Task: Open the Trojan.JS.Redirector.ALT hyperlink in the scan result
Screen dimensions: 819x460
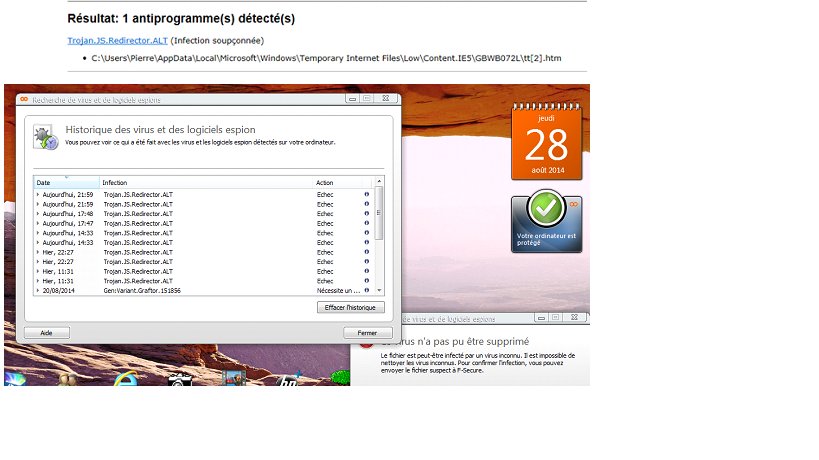Action: (x=118, y=41)
